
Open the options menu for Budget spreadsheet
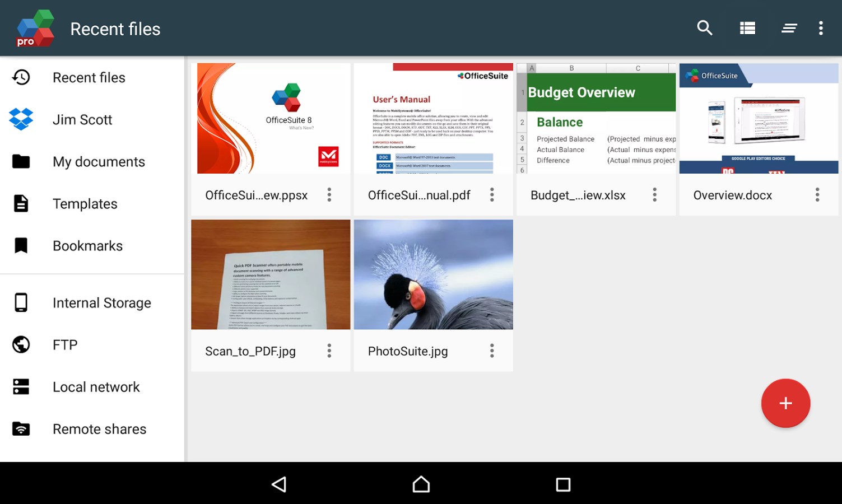654,194
